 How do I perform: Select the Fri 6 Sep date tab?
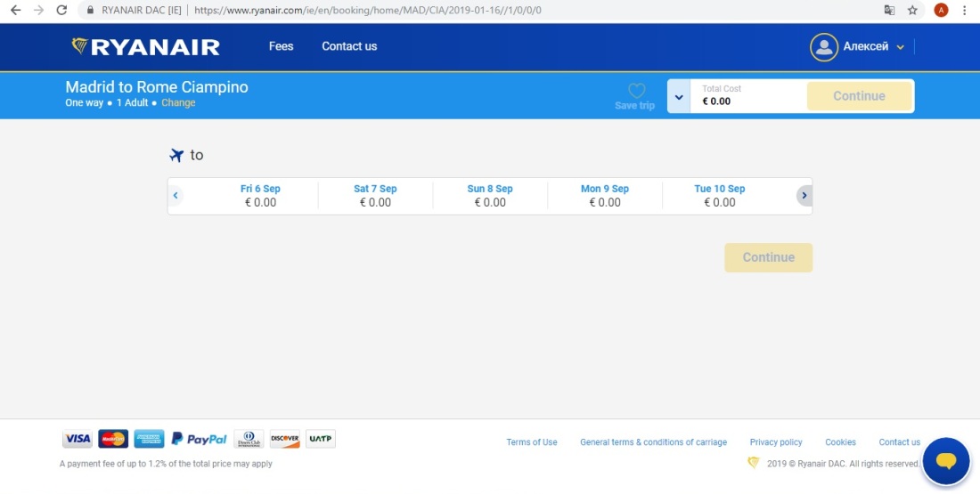tap(261, 196)
